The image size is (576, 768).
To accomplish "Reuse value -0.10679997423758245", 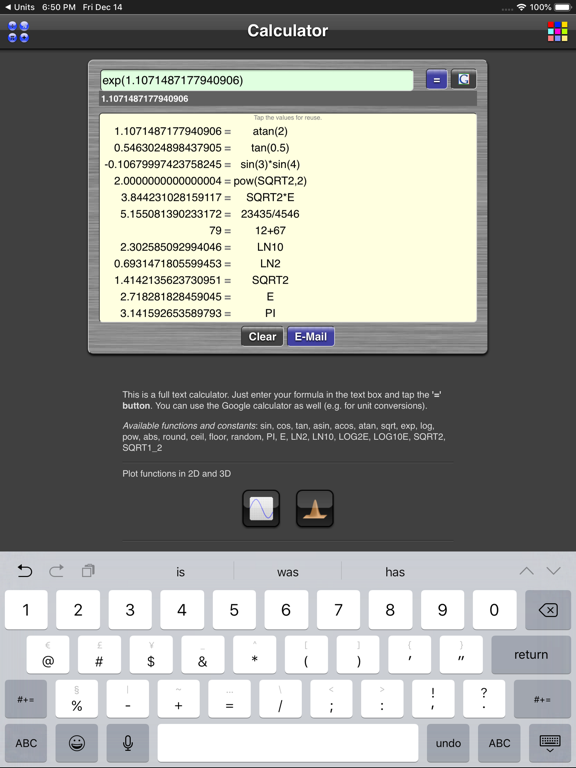I will [163, 165].
